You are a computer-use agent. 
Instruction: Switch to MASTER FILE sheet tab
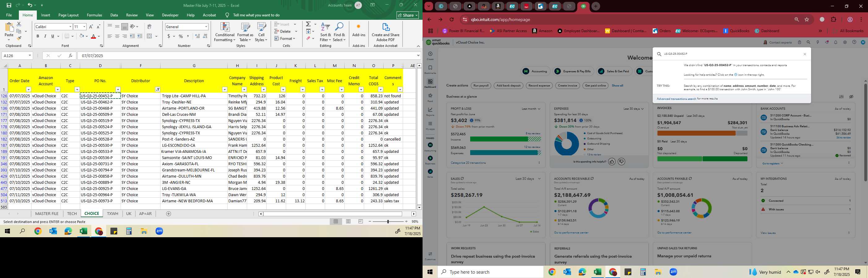[47, 214]
